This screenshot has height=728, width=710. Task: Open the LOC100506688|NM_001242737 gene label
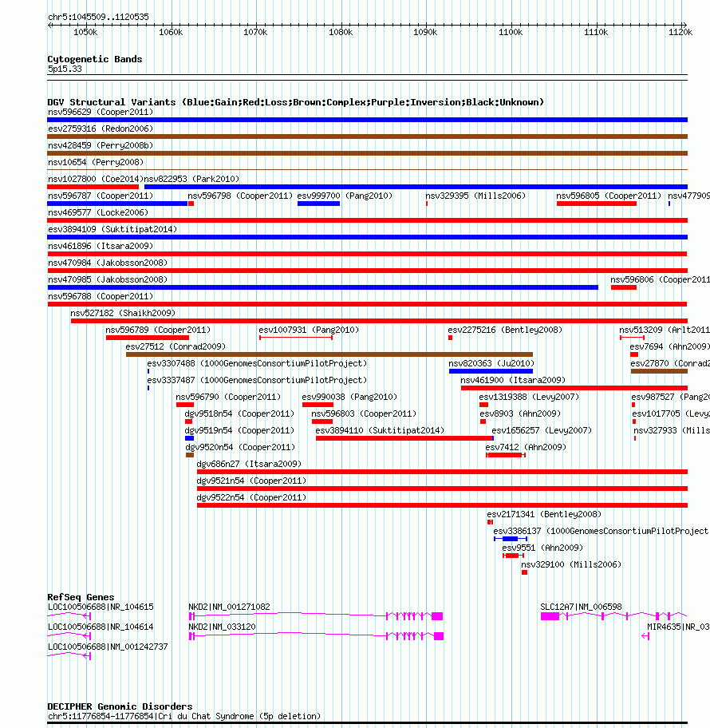[108, 647]
